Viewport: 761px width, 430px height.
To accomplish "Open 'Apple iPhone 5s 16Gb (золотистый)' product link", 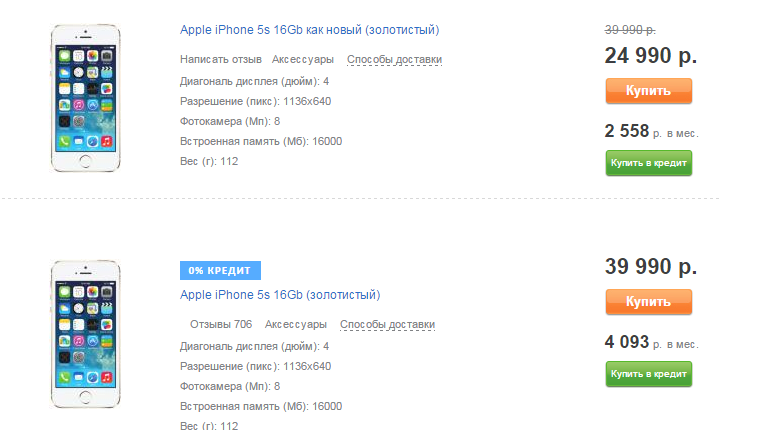I will tap(280, 295).
